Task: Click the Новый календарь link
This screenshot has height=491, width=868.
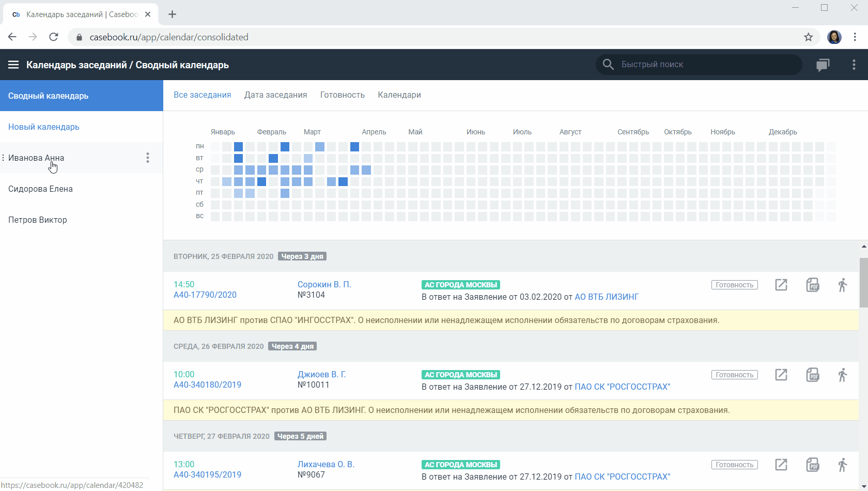Action: pos(44,127)
